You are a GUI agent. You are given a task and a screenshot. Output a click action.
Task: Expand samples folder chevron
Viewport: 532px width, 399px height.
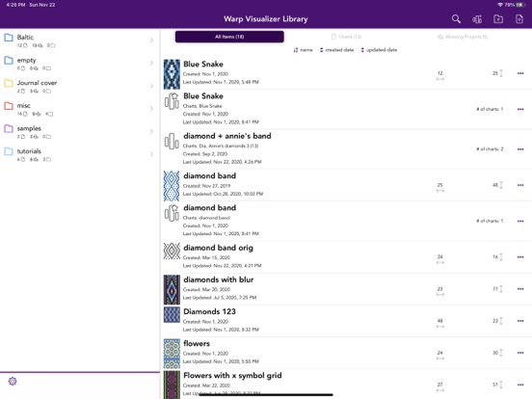(151, 131)
